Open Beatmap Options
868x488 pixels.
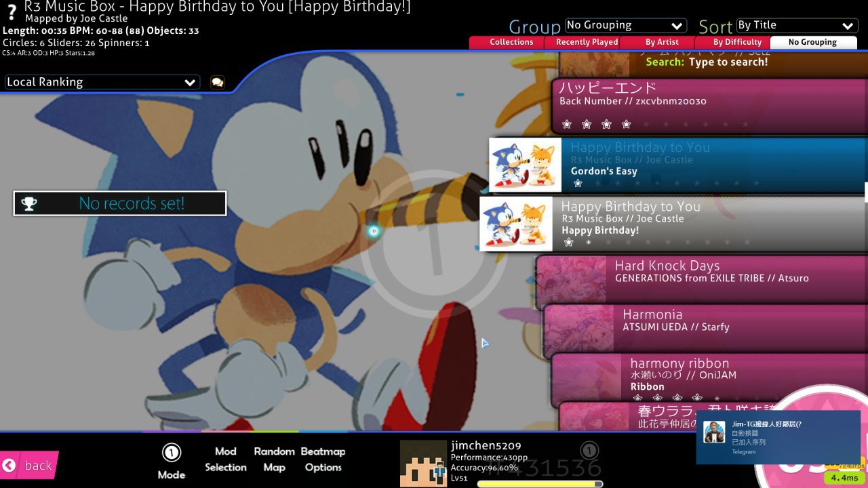tap(323, 459)
